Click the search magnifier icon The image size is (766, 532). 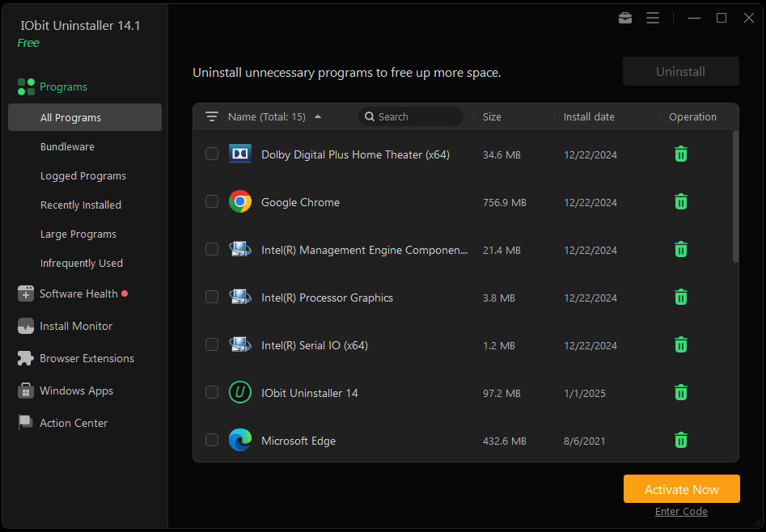tap(370, 116)
